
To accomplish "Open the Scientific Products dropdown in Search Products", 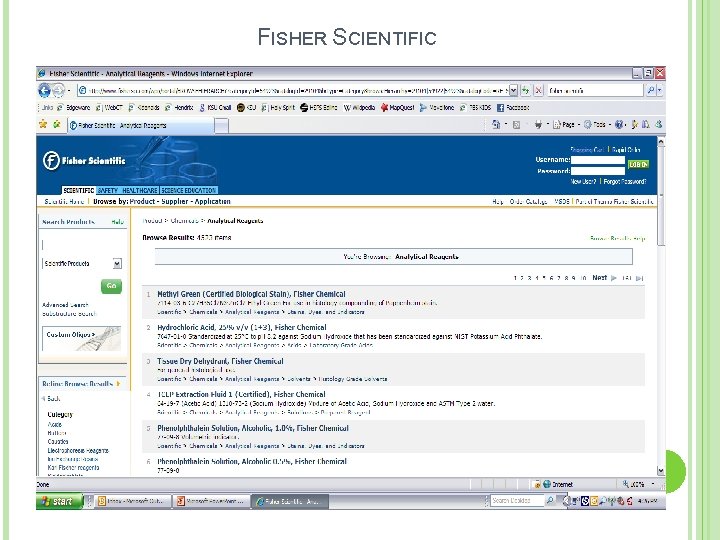I will pos(117,264).
